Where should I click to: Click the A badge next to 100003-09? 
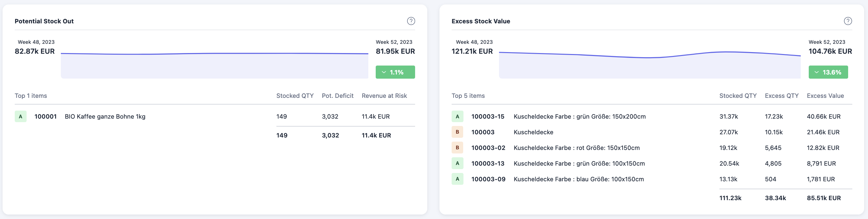[457, 179]
